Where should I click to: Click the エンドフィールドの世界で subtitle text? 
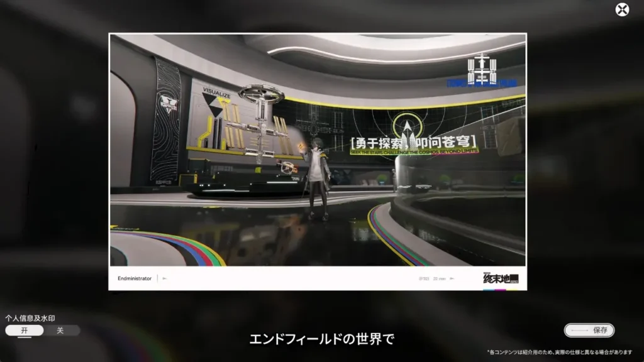(321, 339)
